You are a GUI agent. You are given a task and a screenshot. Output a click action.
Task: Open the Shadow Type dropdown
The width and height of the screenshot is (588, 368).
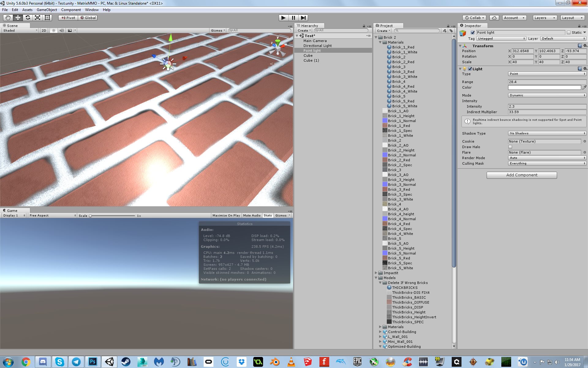[x=547, y=133]
